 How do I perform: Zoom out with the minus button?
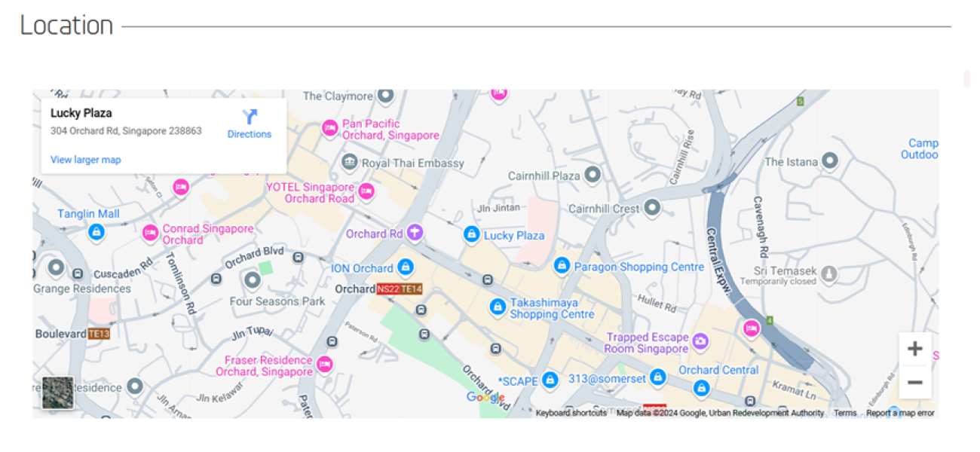(x=915, y=383)
